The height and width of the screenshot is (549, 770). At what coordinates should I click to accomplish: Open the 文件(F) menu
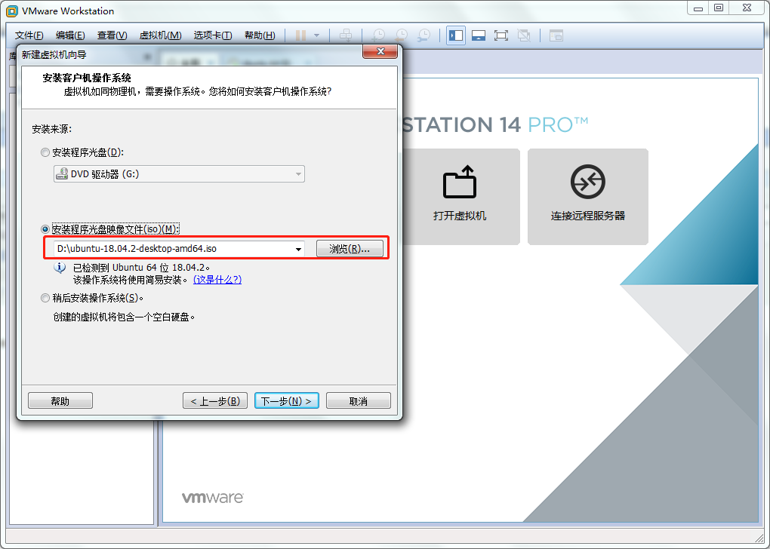[x=29, y=35]
